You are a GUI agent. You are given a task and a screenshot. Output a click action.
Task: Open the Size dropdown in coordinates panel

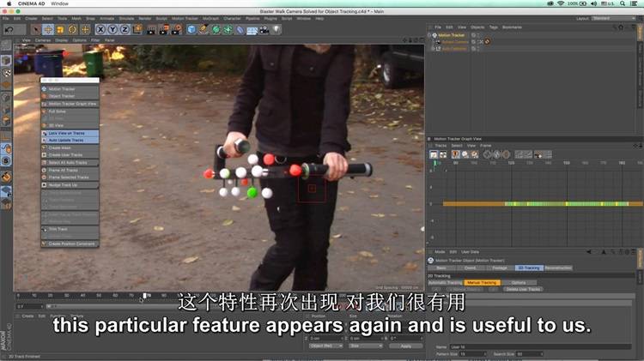pyautogui.click(x=366, y=346)
